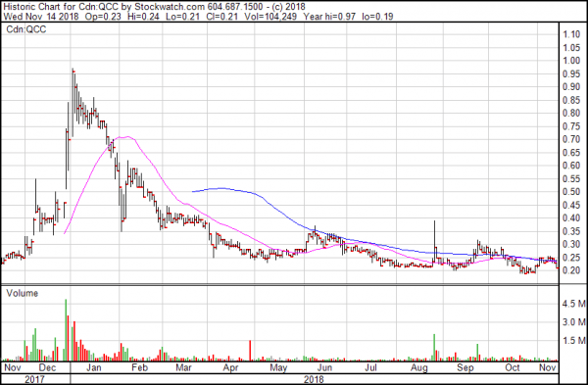Click the Apr month label on time axis
Viewport: 588px width, 385px height.
[x=230, y=367]
